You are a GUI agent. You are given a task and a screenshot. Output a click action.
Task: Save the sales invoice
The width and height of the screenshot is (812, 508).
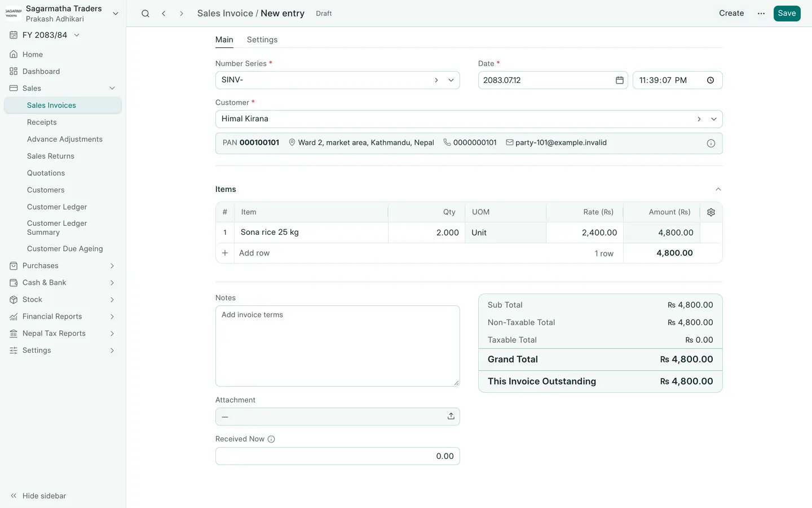coord(787,14)
